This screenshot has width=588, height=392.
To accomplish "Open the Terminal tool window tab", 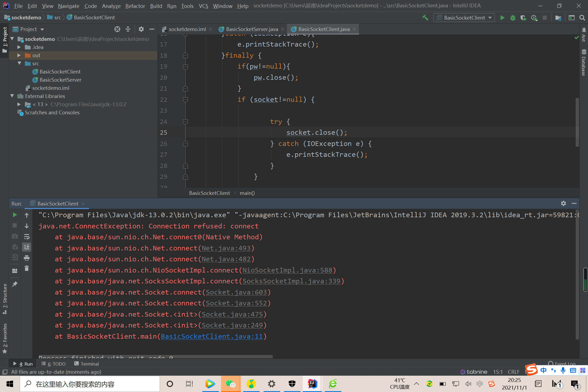I will click(87, 364).
